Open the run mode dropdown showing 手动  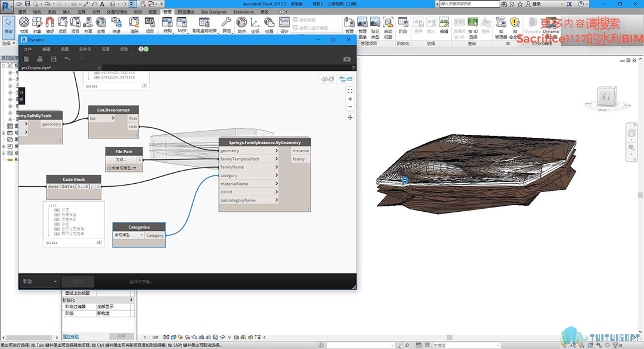point(39,281)
